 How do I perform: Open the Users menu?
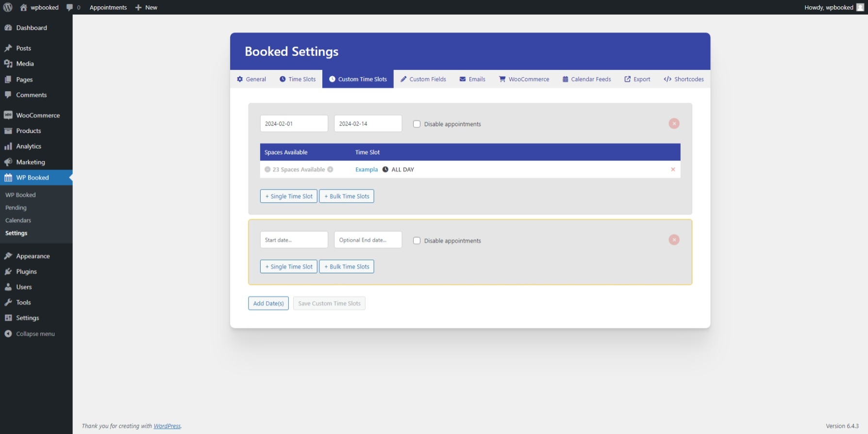coord(36,287)
